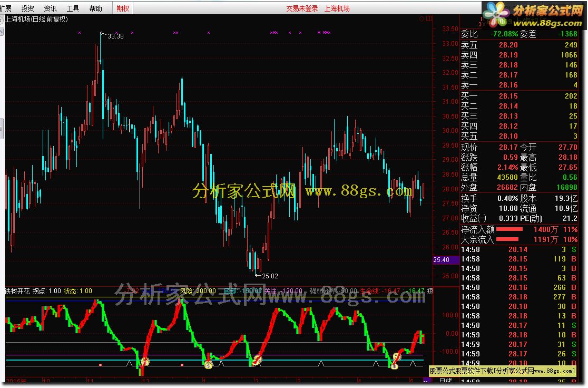The width and height of the screenshot is (588, 388).
Task: Click the money-bag signal marker near month 2
Action: pos(257,360)
